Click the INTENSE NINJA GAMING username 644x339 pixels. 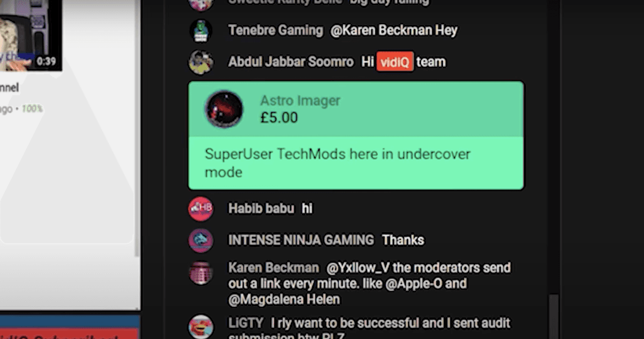coord(301,240)
